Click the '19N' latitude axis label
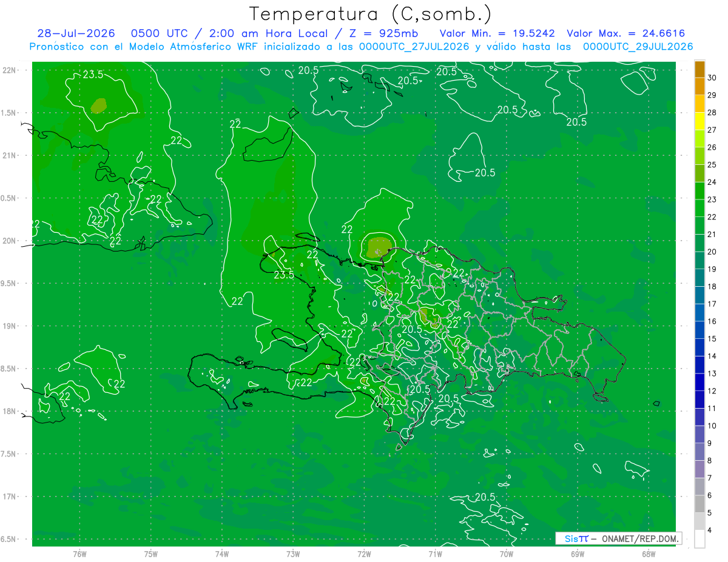 pyautogui.click(x=9, y=326)
